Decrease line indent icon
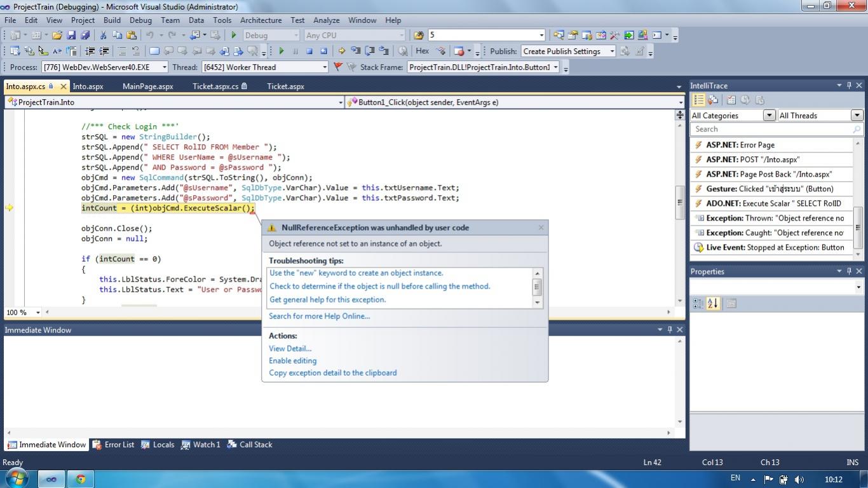Image resolution: width=868 pixels, height=488 pixels. [90, 51]
